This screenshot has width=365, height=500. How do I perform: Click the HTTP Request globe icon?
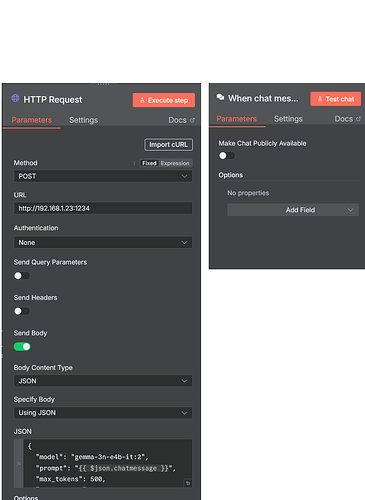15,98
